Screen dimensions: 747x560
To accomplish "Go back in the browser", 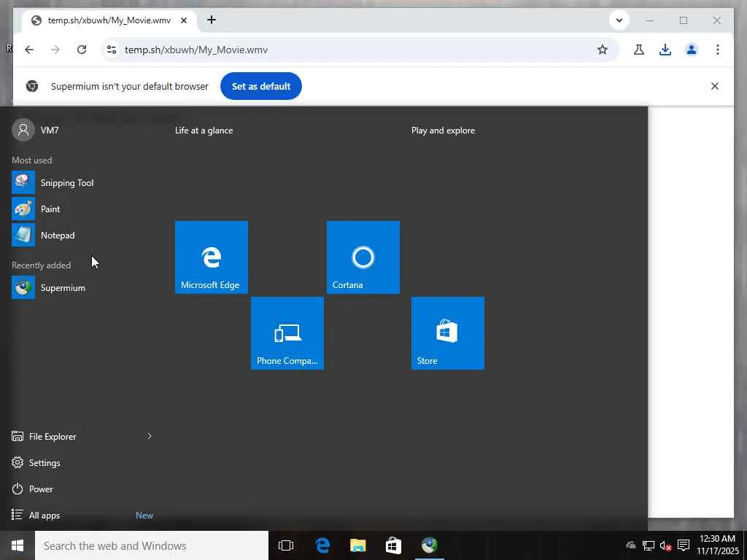I will [x=29, y=50].
